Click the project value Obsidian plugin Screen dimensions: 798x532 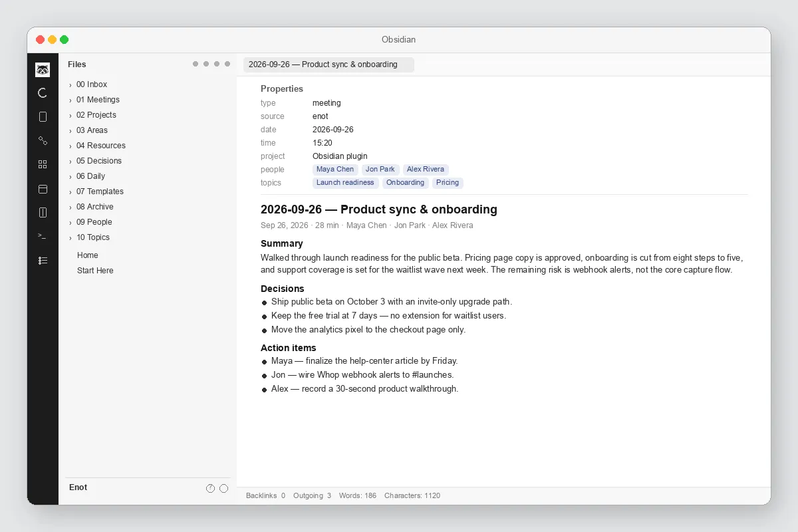(x=340, y=156)
